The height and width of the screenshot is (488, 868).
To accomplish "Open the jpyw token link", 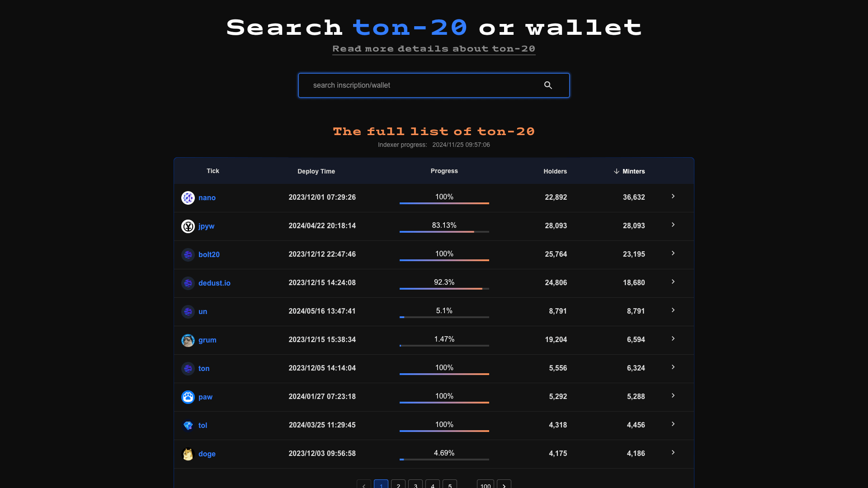I will [x=206, y=226].
